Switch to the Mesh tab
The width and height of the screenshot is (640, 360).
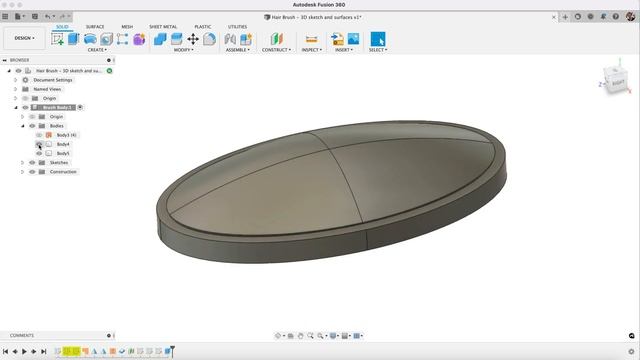tap(127, 27)
